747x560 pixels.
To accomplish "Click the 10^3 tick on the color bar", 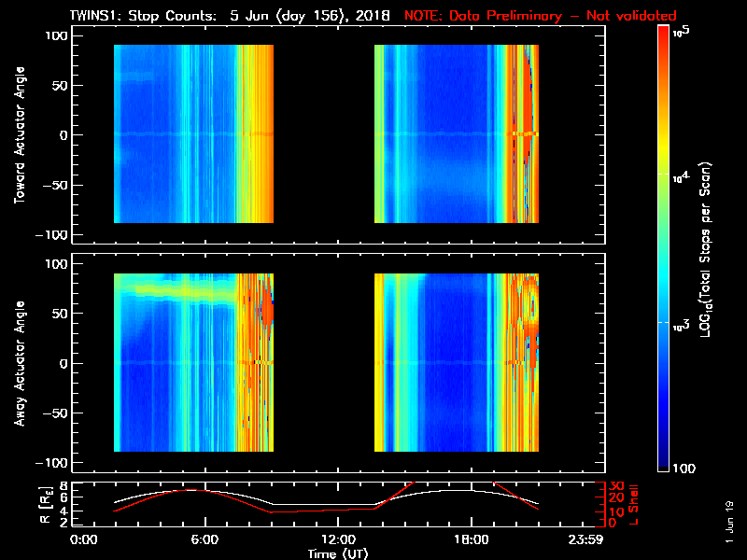I will pyautogui.click(x=681, y=326).
